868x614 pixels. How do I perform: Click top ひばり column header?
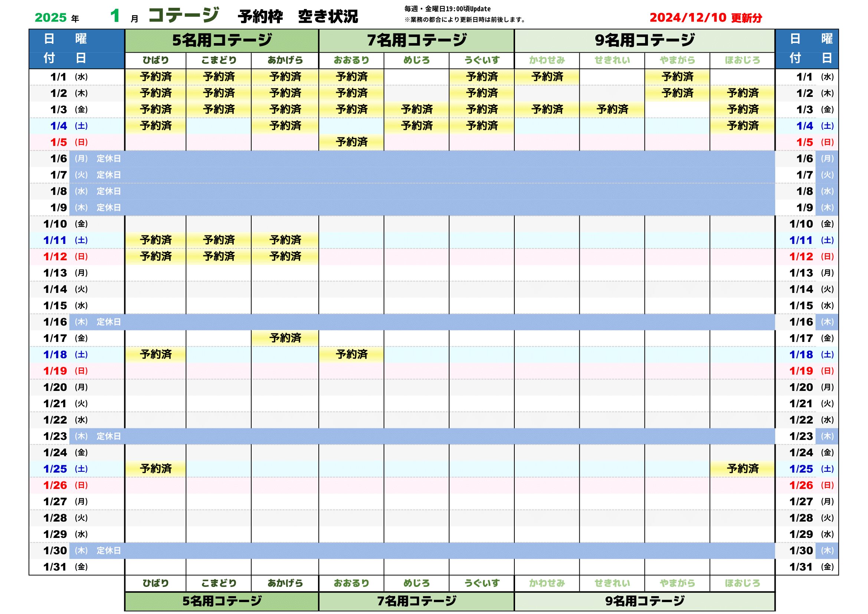pyautogui.click(x=156, y=60)
